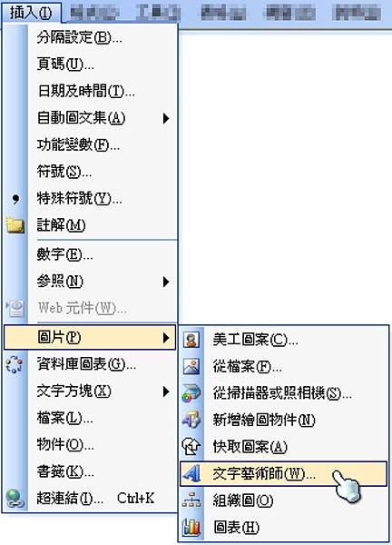Click the AutoShapes icon beside 快取圖案
This screenshot has height=545, width=392.
pyautogui.click(x=191, y=447)
